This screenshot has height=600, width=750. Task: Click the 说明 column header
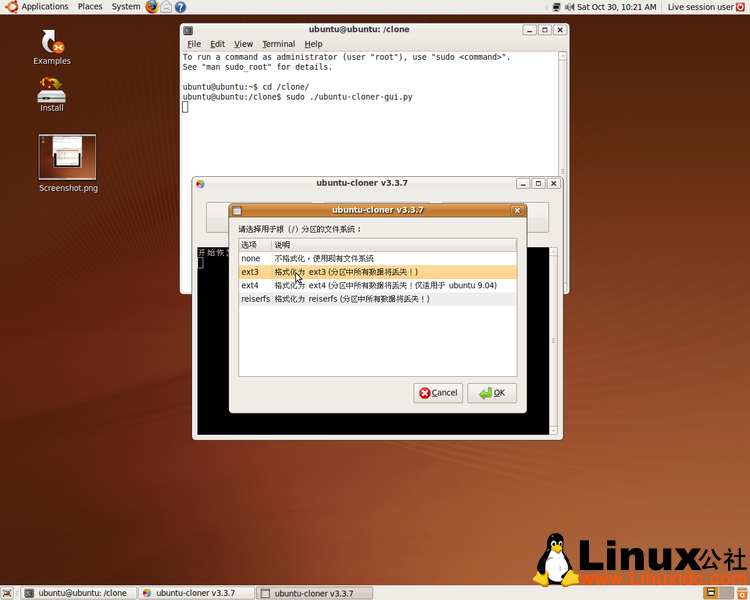pos(394,245)
